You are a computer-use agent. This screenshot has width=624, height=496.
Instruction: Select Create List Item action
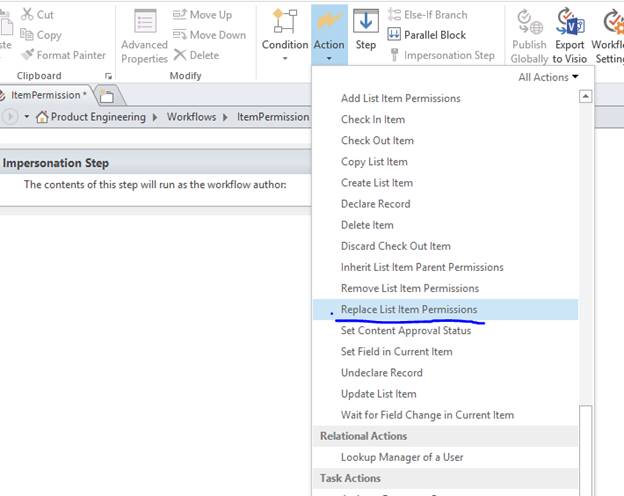coord(445,183)
